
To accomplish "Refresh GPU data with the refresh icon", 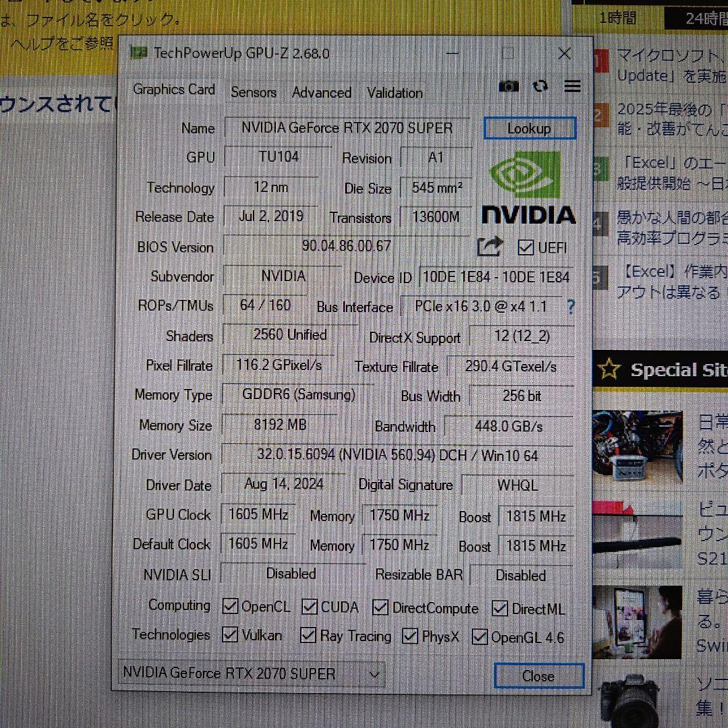I will coord(541,86).
